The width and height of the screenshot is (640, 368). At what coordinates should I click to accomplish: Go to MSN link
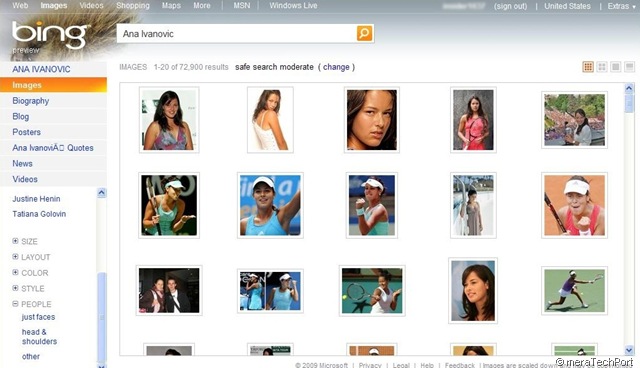click(242, 6)
